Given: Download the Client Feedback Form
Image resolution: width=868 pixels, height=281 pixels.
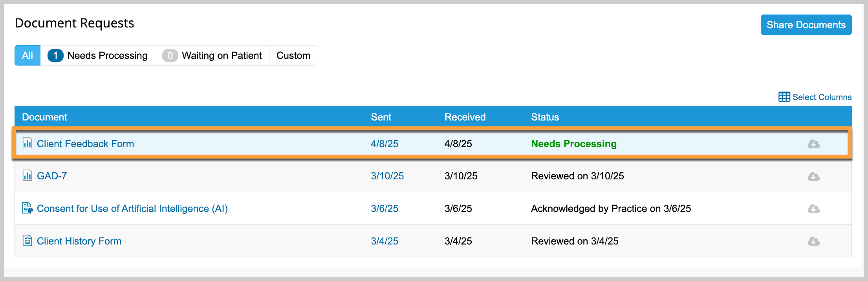Looking at the screenshot, I should [813, 144].
